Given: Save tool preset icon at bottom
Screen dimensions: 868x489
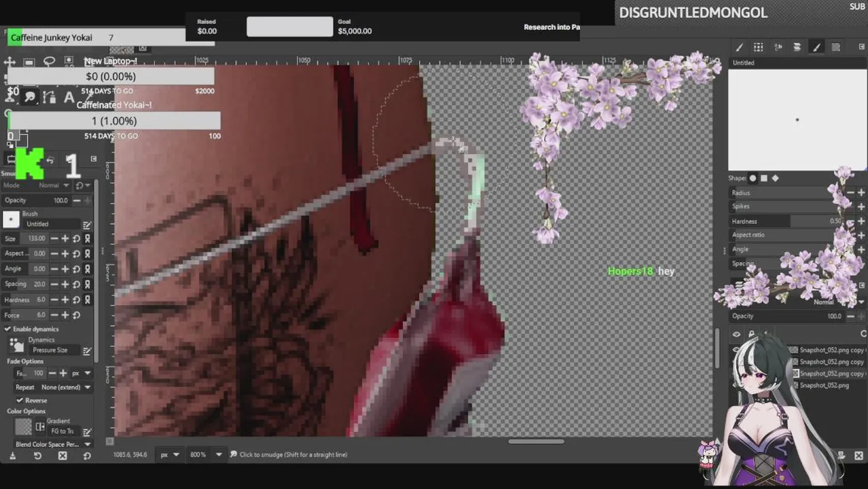Looking at the screenshot, I should tap(12, 456).
